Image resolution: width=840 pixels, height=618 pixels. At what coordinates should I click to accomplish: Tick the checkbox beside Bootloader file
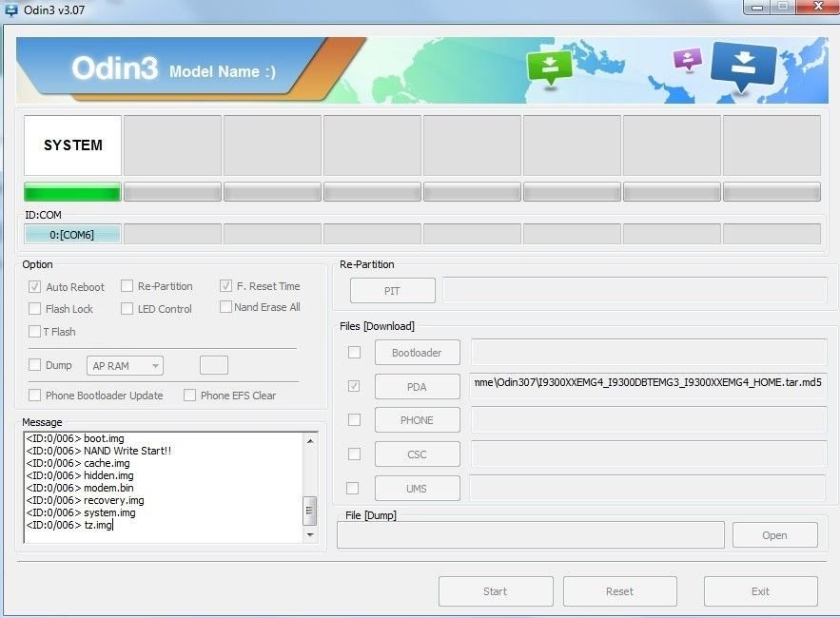(x=354, y=353)
